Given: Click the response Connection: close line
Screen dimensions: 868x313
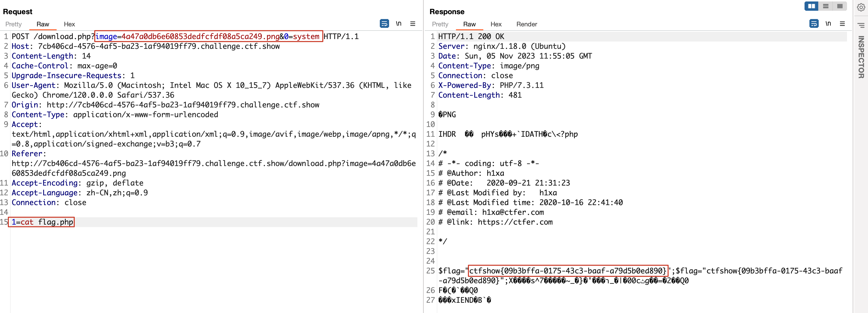Looking at the screenshot, I should coord(475,75).
